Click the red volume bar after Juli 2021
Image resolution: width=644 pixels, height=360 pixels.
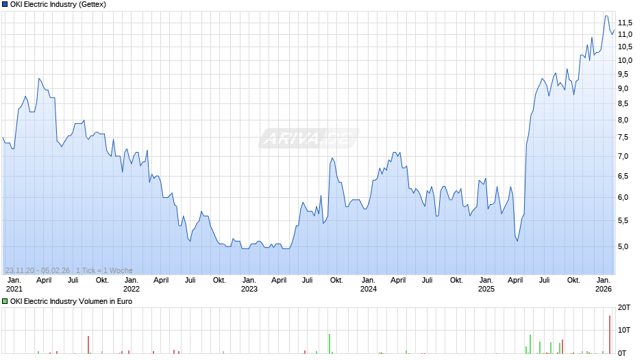[x=88, y=345]
